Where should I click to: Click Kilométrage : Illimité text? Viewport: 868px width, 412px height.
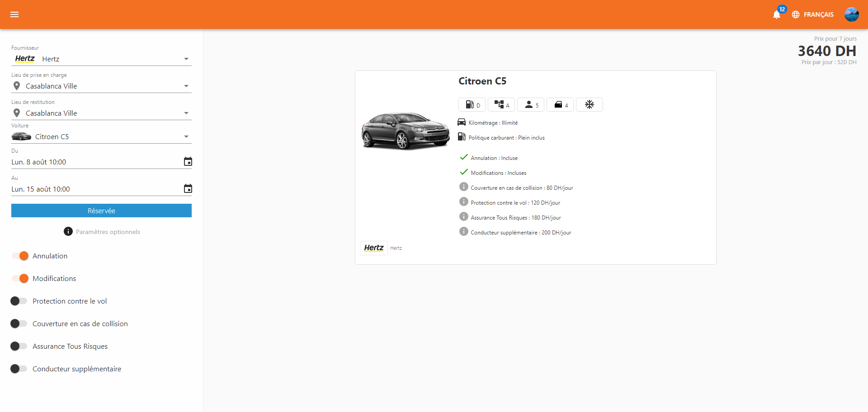tap(493, 123)
